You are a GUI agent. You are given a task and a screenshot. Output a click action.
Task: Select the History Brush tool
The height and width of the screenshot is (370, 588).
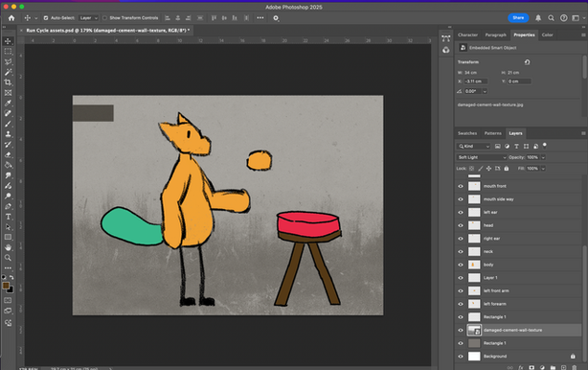pos(8,145)
